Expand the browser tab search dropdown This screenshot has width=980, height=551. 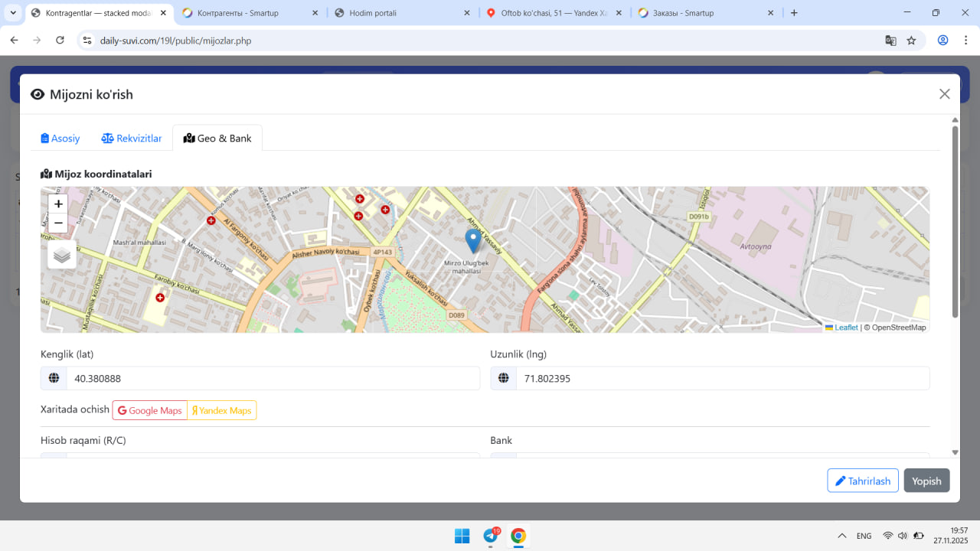click(x=13, y=13)
